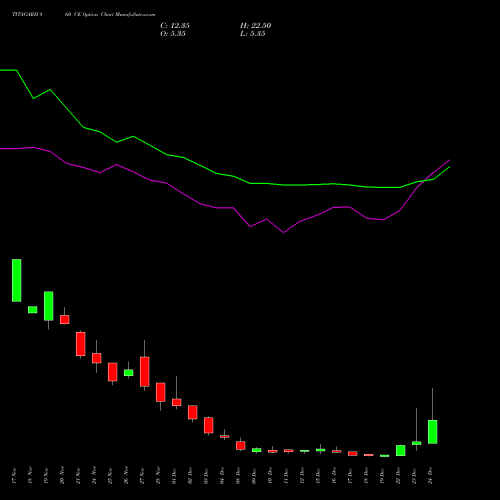Viewport: 500px width, 500px height.
Task: Click the red 25 Nov candlestick
Action: [x=113, y=372]
